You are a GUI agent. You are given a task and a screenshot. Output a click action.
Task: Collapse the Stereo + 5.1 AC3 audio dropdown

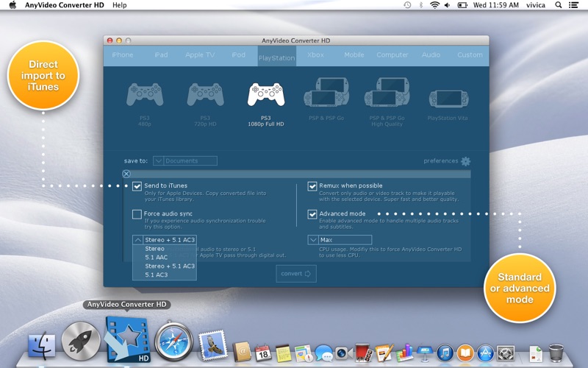pos(165,240)
